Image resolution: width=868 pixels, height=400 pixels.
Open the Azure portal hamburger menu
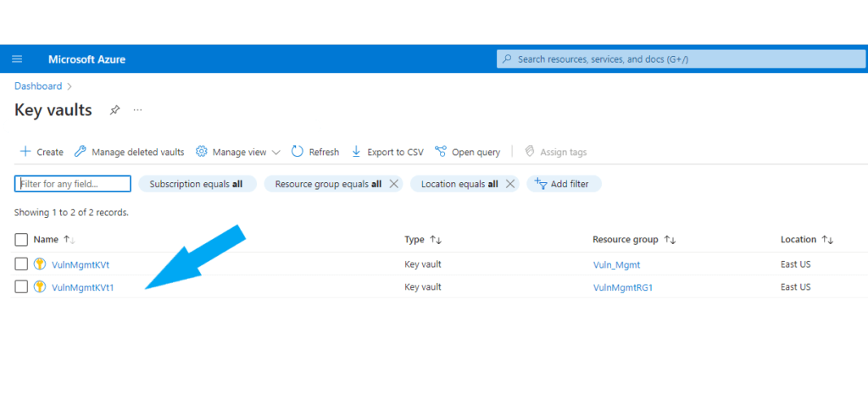tap(17, 59)
